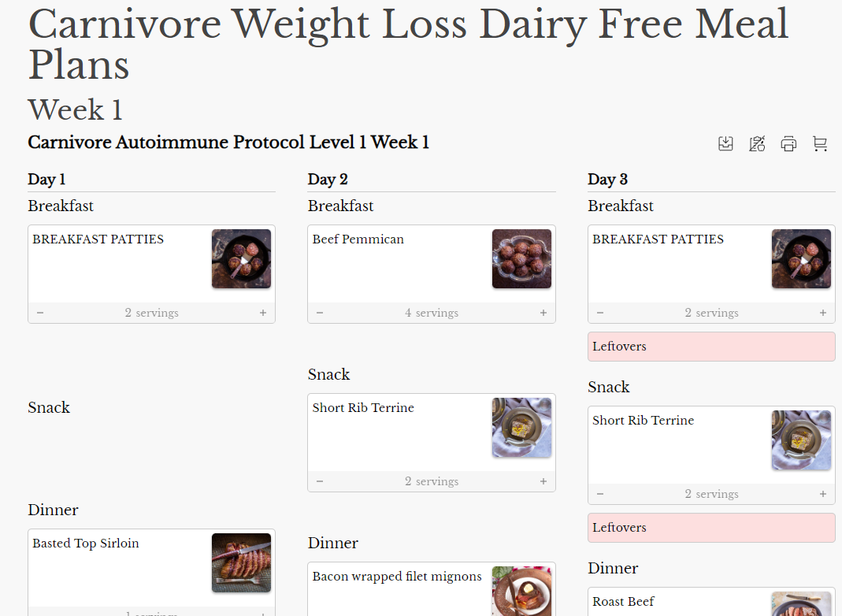
Task: Open the nutrition info icon
Action: [x=757, y=143]
